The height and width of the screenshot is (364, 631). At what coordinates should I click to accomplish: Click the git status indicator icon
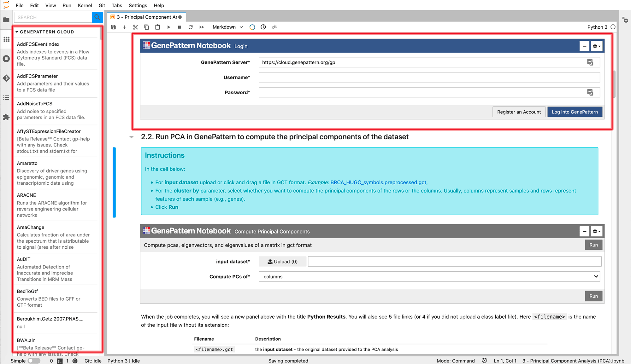pos(275,27)
